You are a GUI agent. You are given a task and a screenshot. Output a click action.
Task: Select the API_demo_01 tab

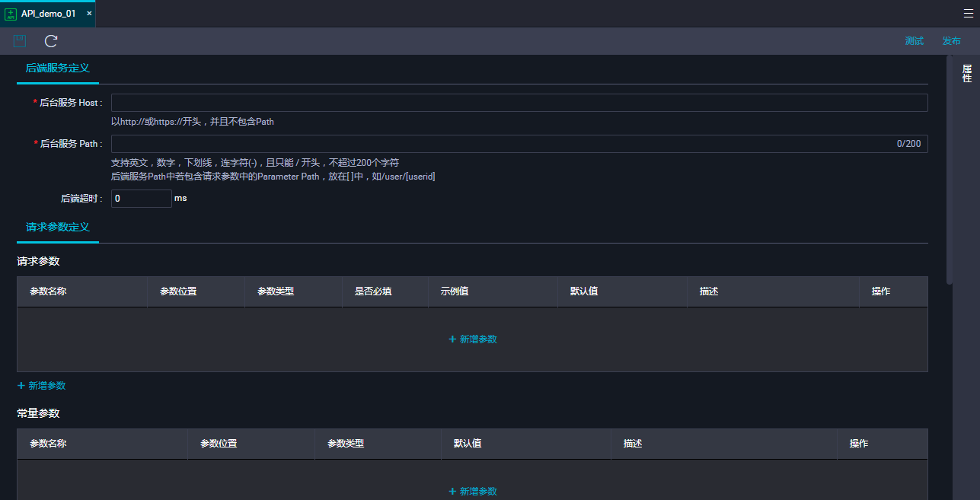[x=48, y=14]
